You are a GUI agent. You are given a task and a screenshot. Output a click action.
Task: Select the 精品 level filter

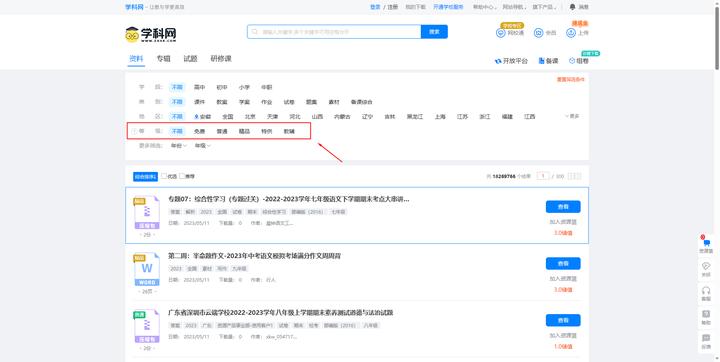(x=244, y=131)
